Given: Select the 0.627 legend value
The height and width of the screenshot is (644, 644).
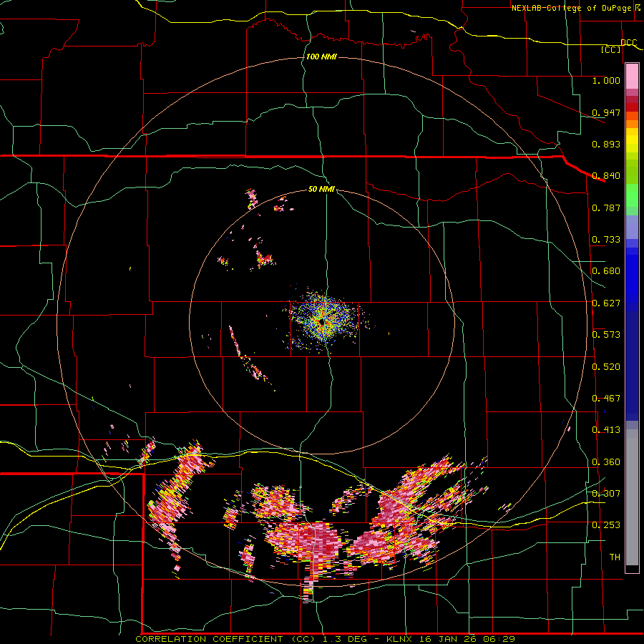Looking at the screenshot, I should coord(606,303).
